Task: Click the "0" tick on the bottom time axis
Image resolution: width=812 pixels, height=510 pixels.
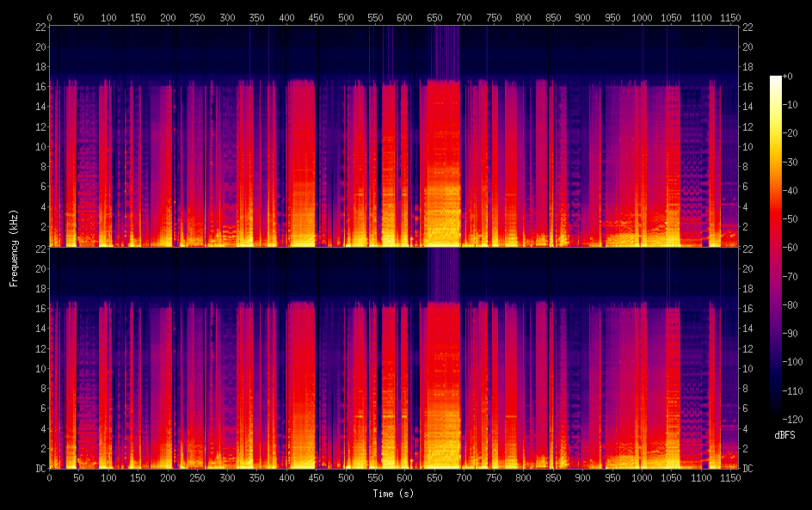Action: coord(49,477)
